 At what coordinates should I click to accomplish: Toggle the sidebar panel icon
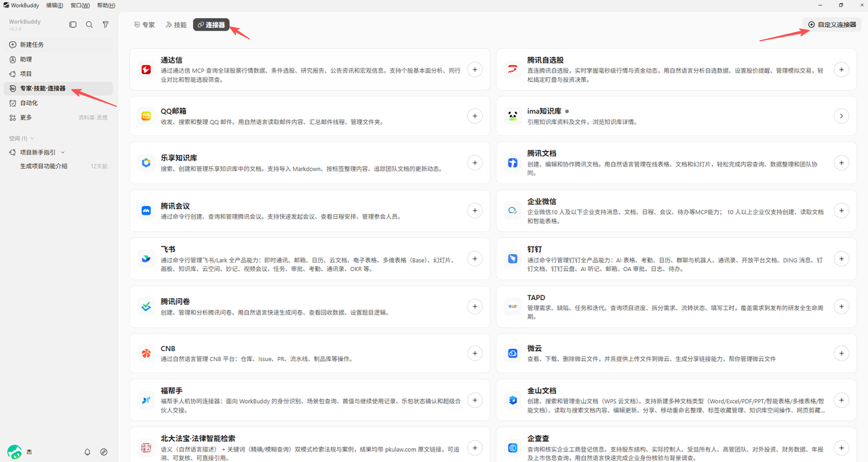[73, 24]
